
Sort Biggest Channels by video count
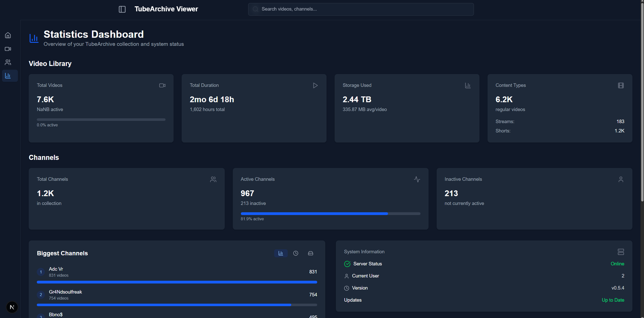(x=281, y=253)
